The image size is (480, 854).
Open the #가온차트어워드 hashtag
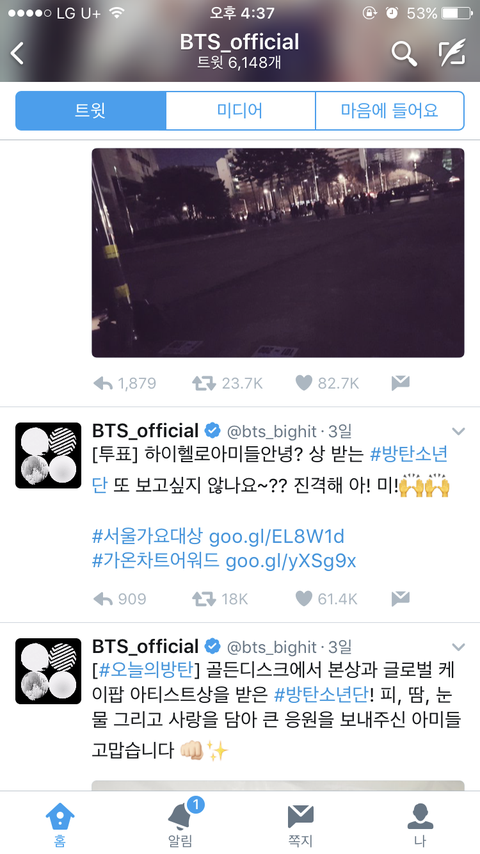155,561
